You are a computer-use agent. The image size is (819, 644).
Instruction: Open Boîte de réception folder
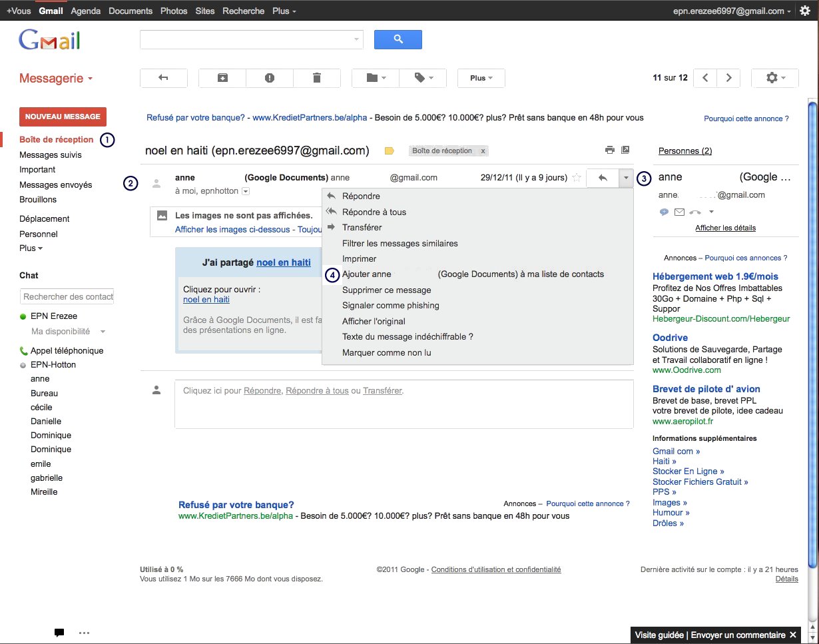point(57,140)
